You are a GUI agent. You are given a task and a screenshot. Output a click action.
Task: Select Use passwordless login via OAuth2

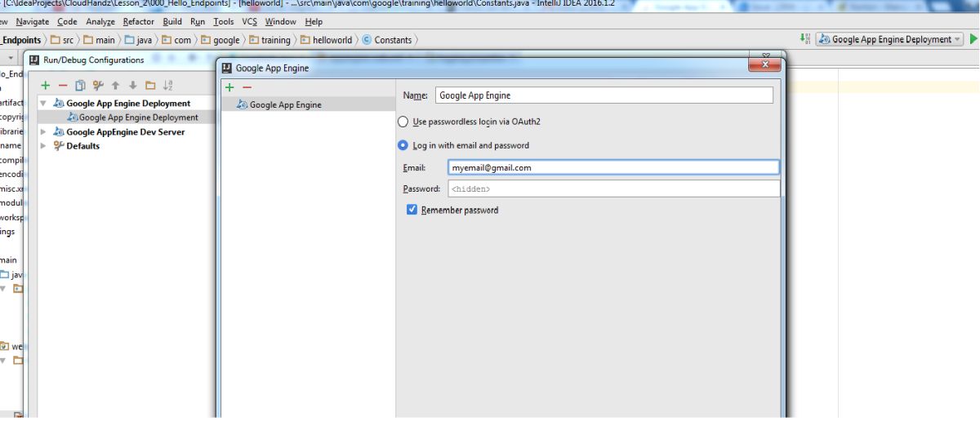(403, 122)
